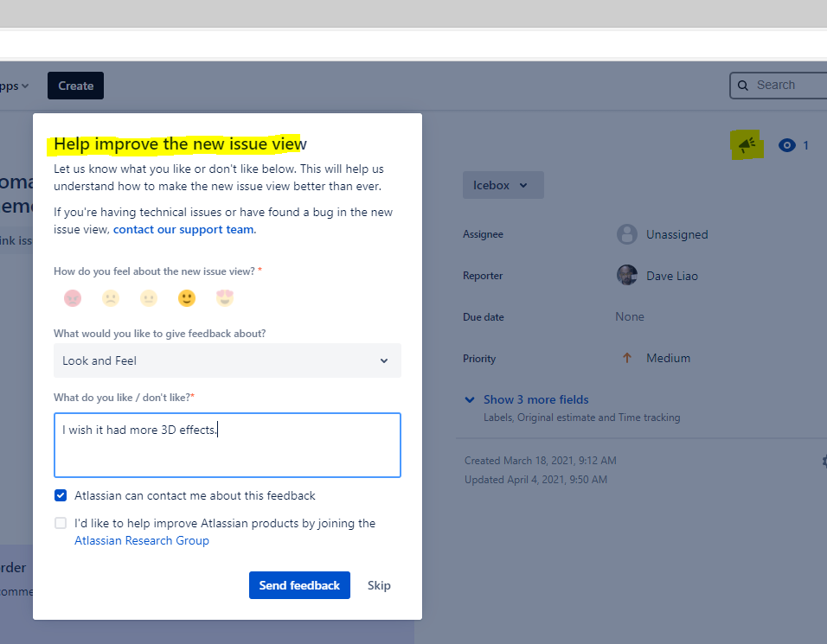This screenshot has height=644, width=827.
Task: Select the smiling face emoji rating
Action: click(x=187, y=298)
